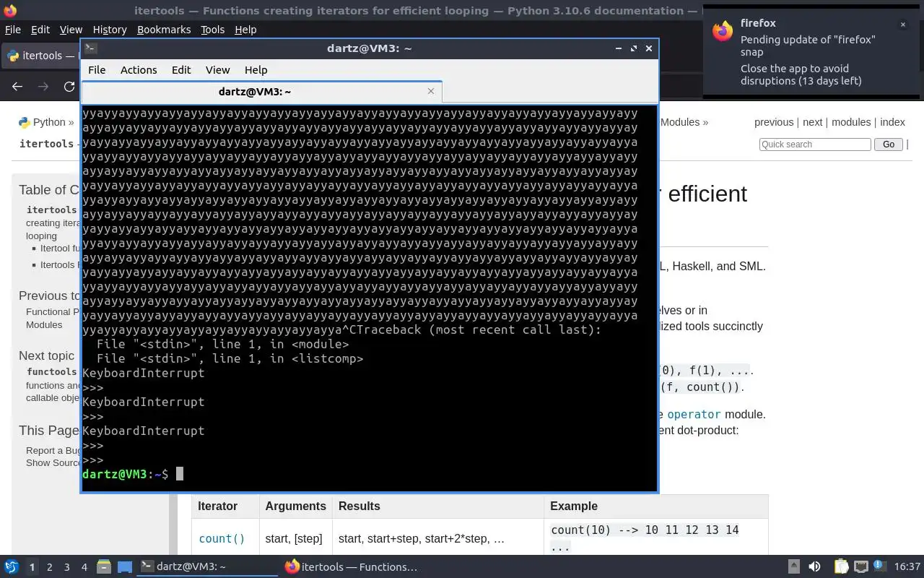Select the itertools Firefox browser tab

42,56
